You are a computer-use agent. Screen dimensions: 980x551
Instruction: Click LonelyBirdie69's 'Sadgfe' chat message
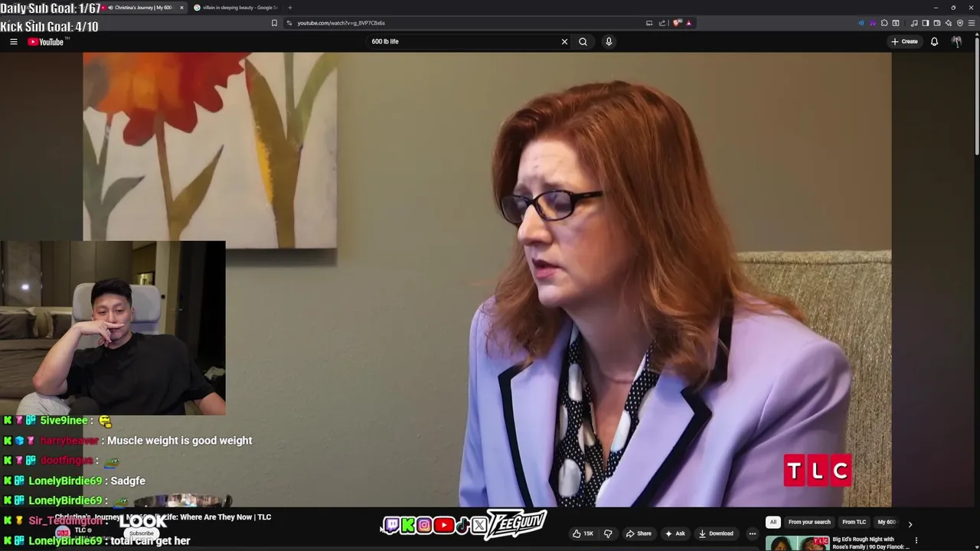[128, 481]
